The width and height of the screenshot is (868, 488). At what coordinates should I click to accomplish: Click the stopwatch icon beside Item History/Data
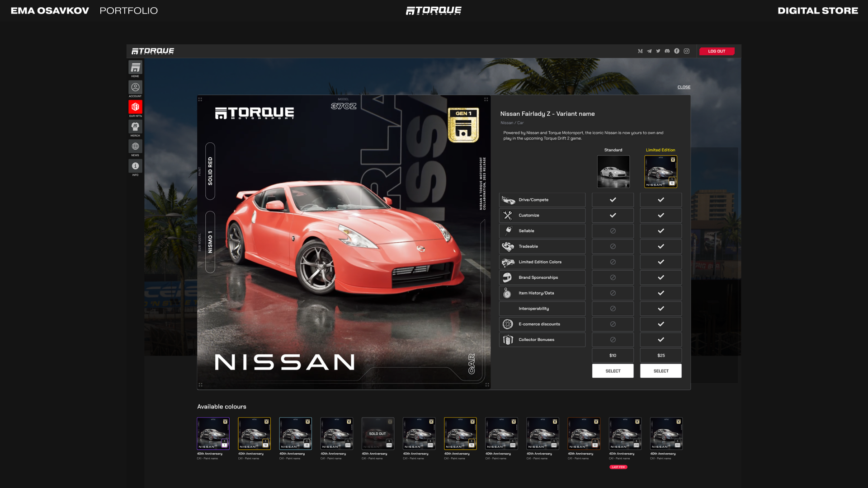(x=507, y=293)
